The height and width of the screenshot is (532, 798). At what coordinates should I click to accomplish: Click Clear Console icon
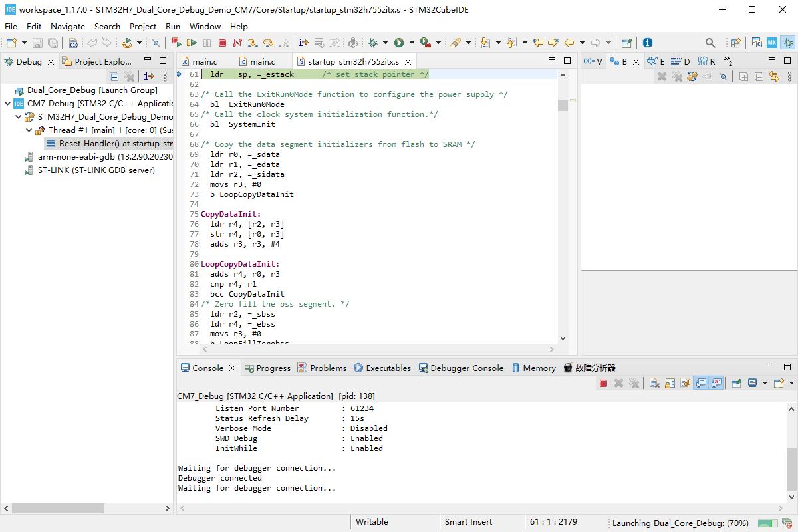[x=654, y=383]
